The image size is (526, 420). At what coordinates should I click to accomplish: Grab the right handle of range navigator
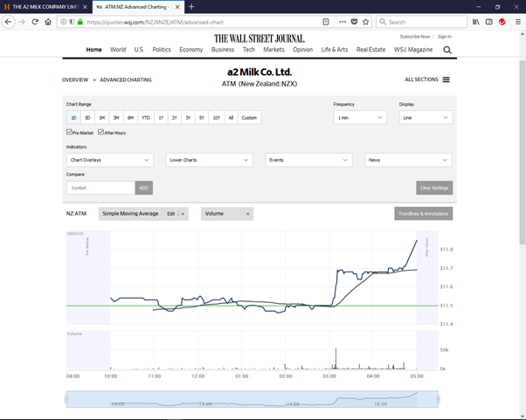(438, 399)
